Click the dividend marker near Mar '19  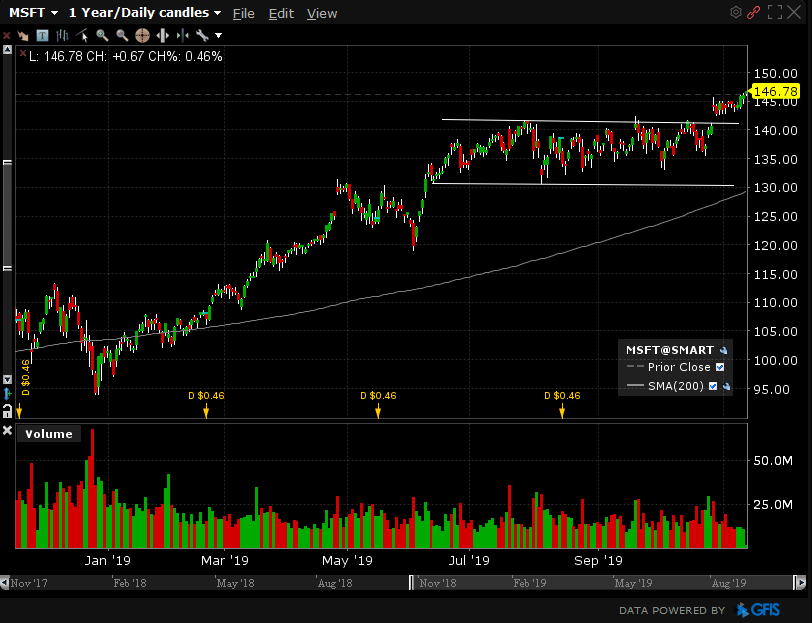pos(206,404)
